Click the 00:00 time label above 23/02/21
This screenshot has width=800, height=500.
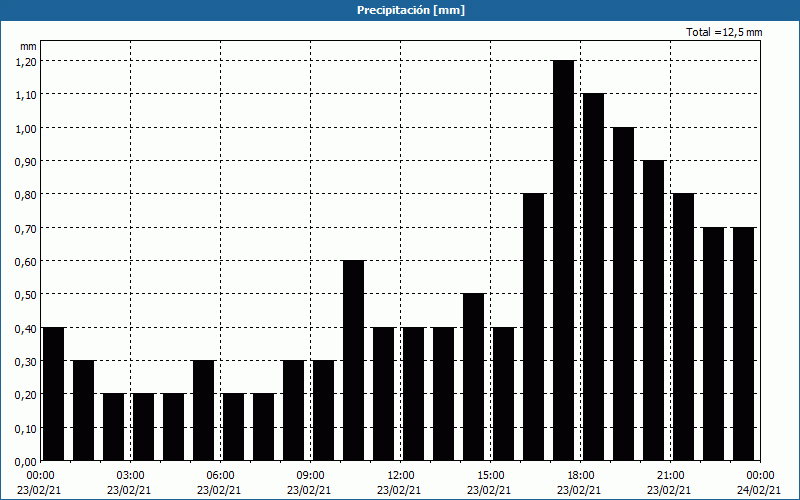39,476
